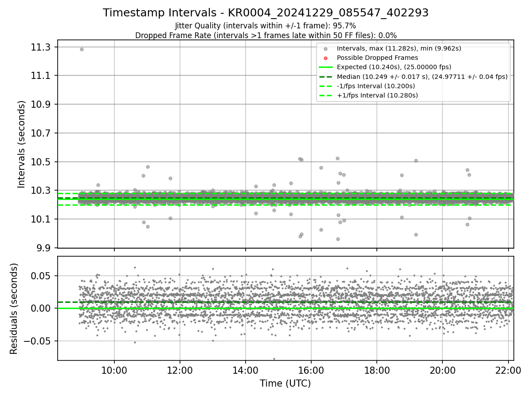This screenshot has width=532, height=399.
Task: Click the outlier data point near 11.28 seconds
Action: click(x=82, y=49)
